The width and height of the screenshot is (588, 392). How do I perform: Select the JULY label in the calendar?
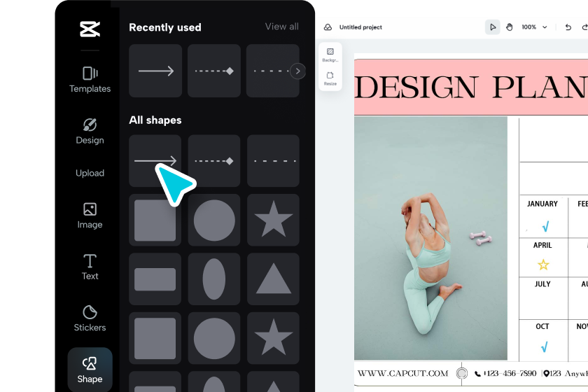pyautogui.click(x=542, y=284)
